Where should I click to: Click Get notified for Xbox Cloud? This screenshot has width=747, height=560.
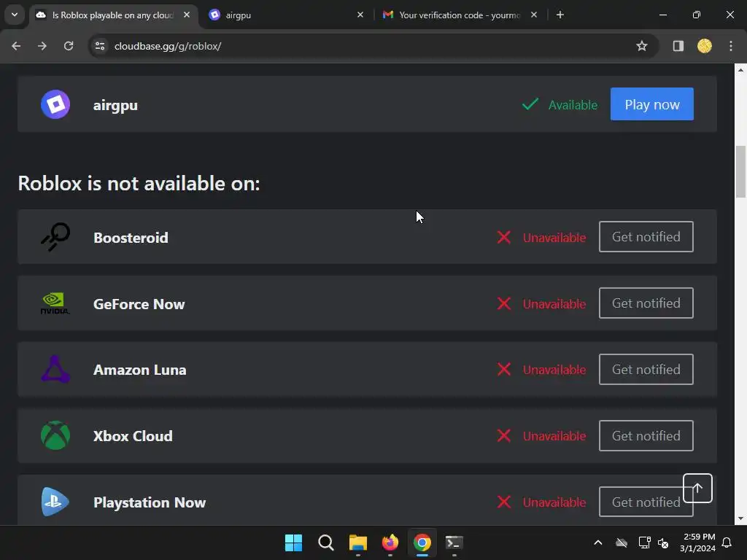point(646,436)
